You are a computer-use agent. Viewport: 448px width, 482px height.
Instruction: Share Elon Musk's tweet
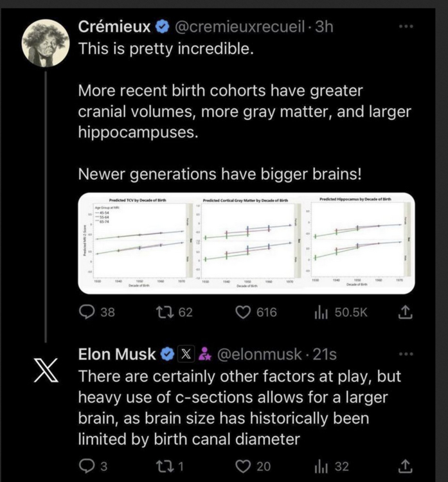[x=406, y=465]
